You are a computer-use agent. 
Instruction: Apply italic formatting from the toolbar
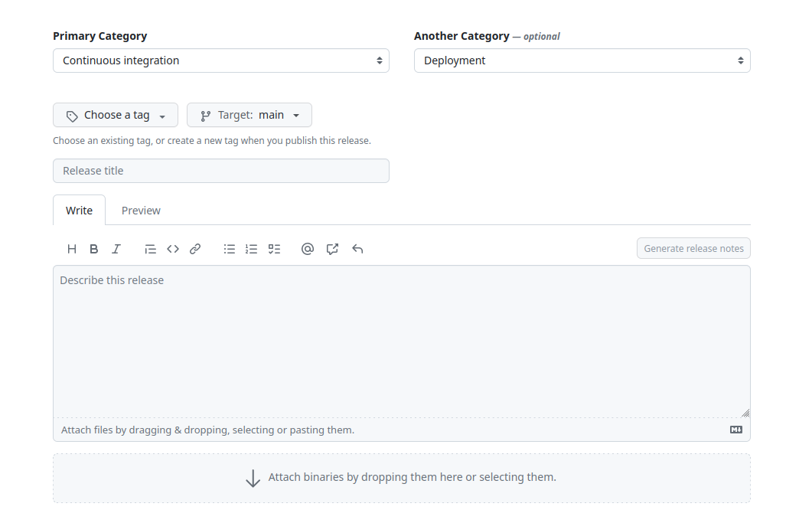pos(116,249)
